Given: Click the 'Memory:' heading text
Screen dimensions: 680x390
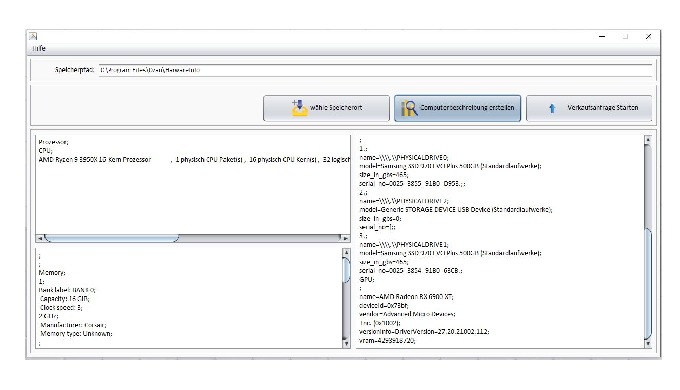Looking at the screenshot, I should 52,272.
